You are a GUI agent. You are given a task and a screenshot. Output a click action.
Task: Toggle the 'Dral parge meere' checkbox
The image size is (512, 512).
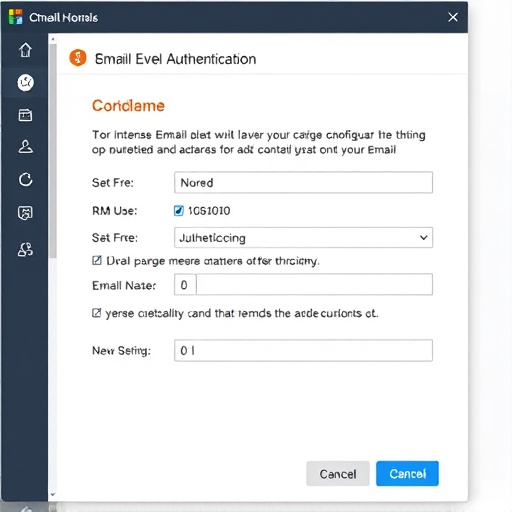point(97,260)
